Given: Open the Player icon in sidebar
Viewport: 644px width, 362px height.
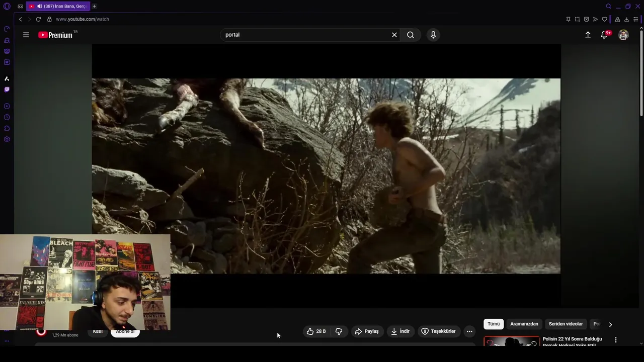Looking at the screenshot, I should click(7, 106).
